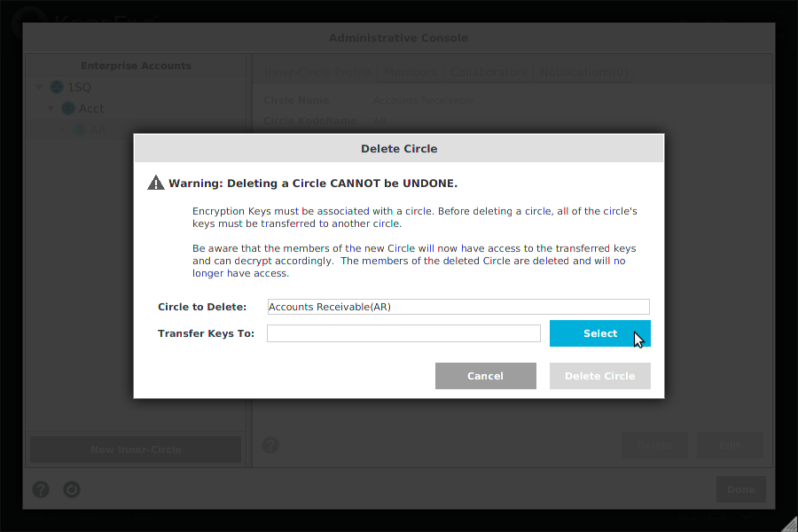Click the Select button for key transfer

600,333
